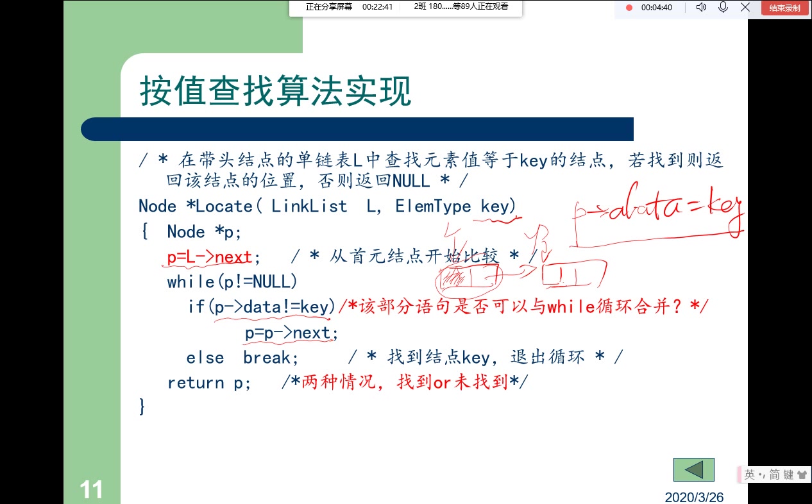Screen dimensions: 812x504
Task: Toggle 英 English/Chinese input mode
Action: click(x=749, y=474)
